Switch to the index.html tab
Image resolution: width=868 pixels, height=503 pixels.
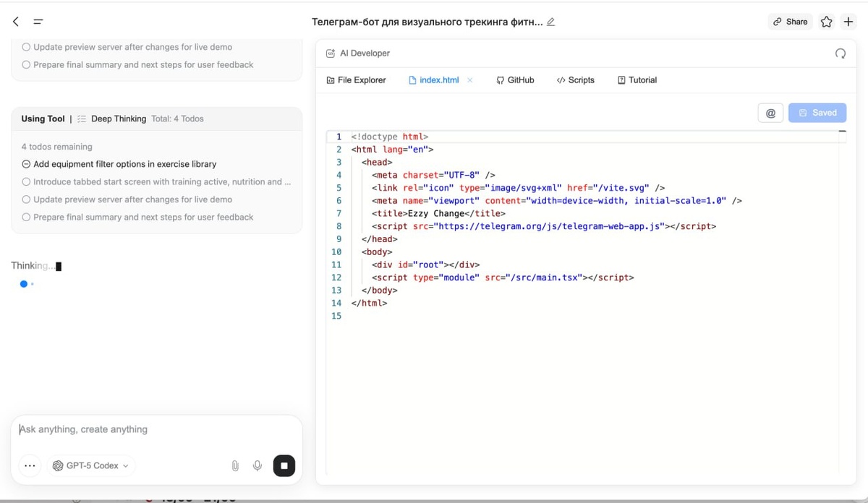[x=433, y=80]
